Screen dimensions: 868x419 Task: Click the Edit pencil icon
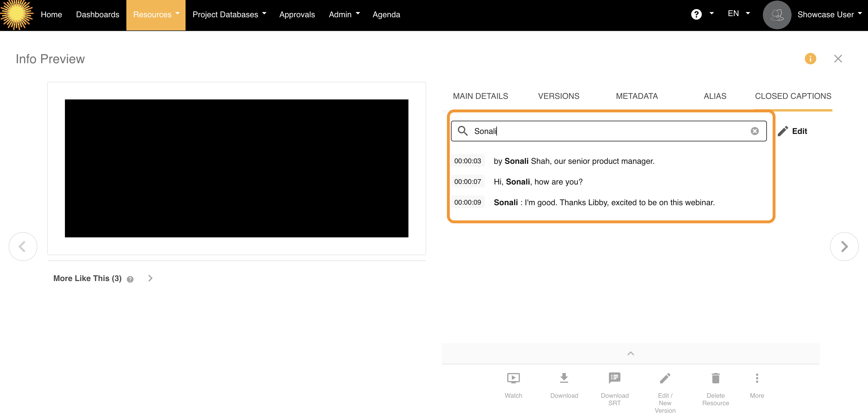pos(782,131)
